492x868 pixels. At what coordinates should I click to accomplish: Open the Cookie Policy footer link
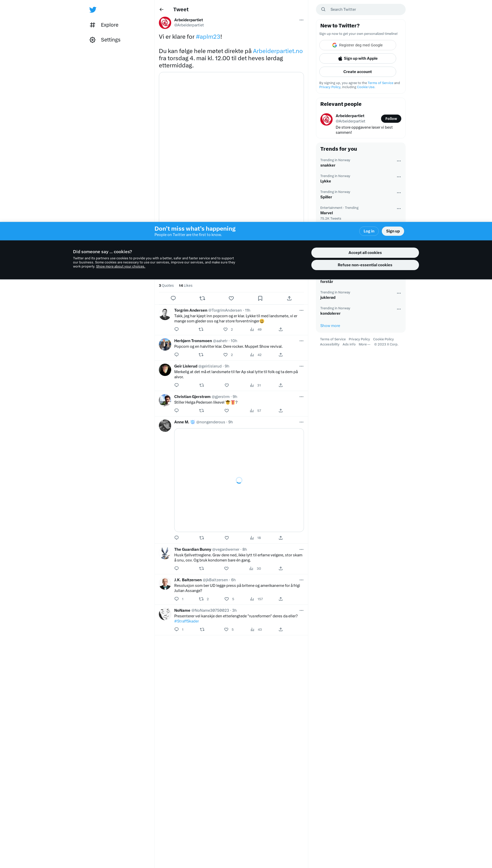pos(383,339)
